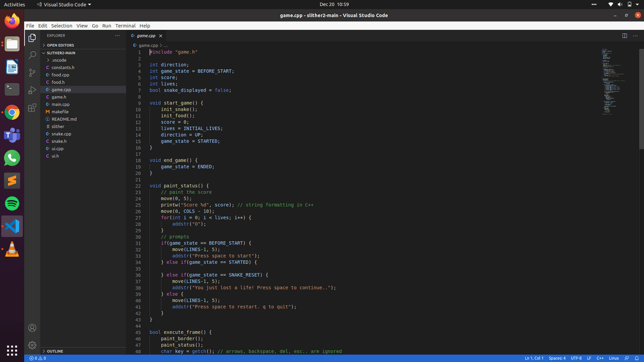The image size is (644, 362).
Task: Change encoding via UTF-8 status item
Action: click(x=576, y=358)
